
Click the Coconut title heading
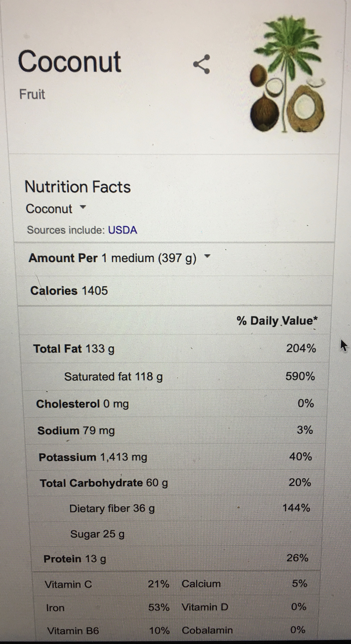tap(70, 62)
